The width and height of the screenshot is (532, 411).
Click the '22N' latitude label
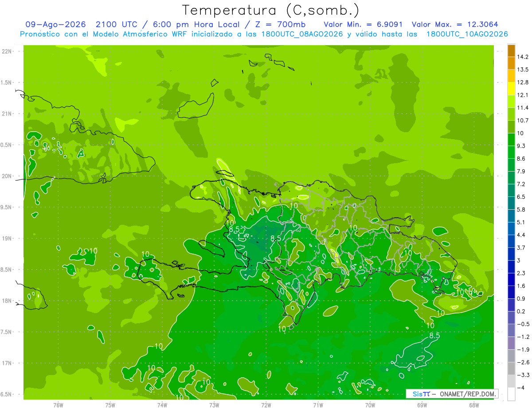[7, 51]
